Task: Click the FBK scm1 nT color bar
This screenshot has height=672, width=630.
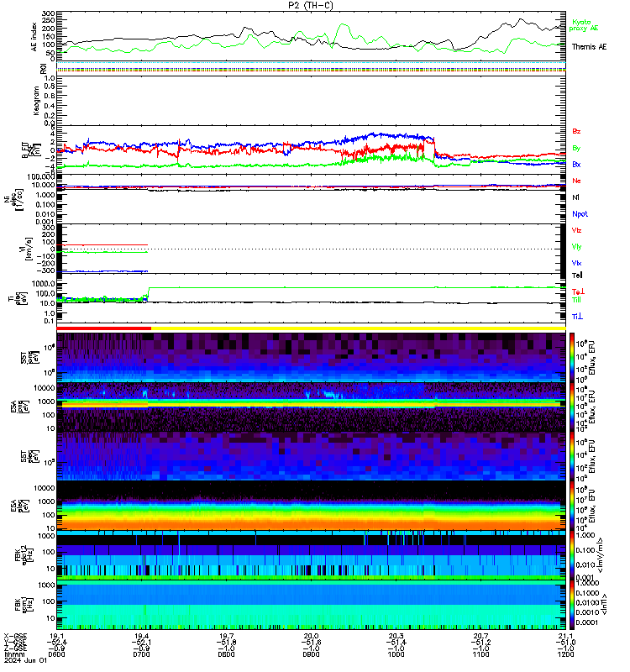Action: pyautogui.click(x=572, y=605)
